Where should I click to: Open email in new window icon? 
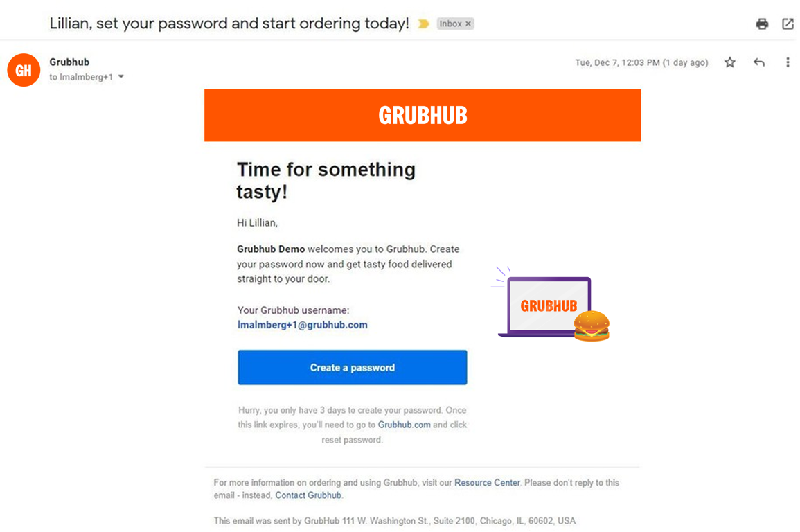pos(788,24)
